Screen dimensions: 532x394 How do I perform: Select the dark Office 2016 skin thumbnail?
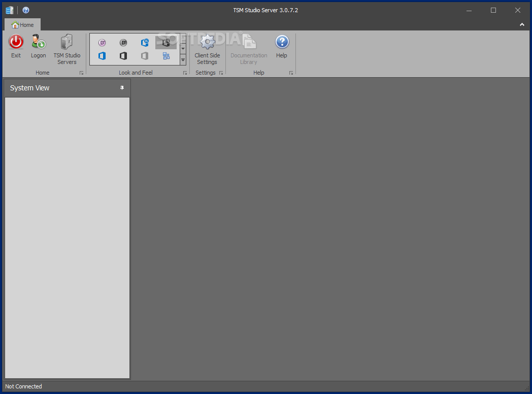click(166, 43)
